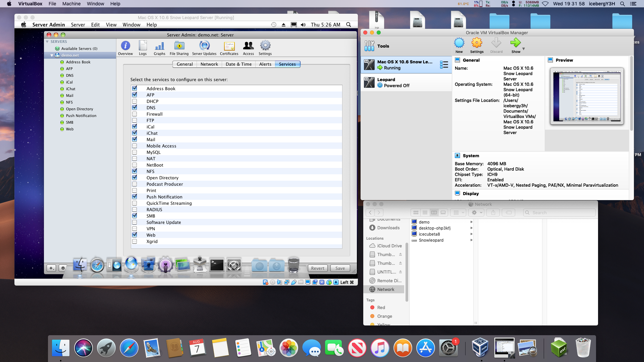Click VM preview thumbnail in VirtualBox
Viewport: 644px width, 362px height.
pyautogui.click(x=587, y=97)
